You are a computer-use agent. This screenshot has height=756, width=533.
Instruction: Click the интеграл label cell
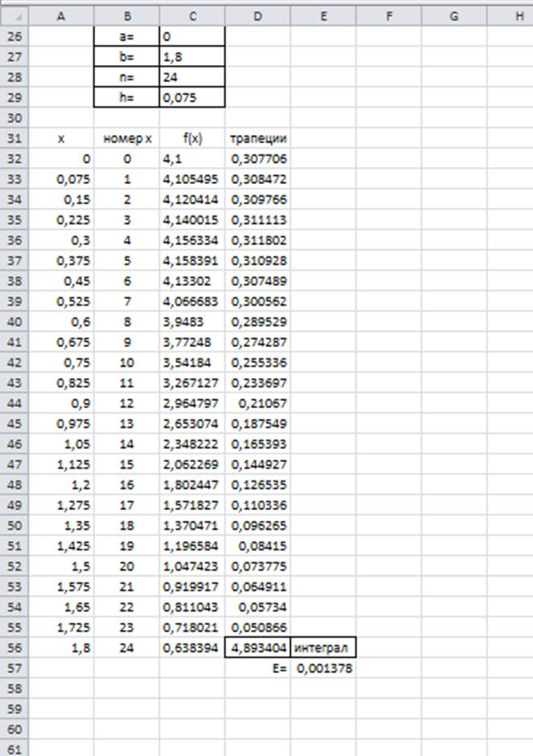tap(323, 648)
